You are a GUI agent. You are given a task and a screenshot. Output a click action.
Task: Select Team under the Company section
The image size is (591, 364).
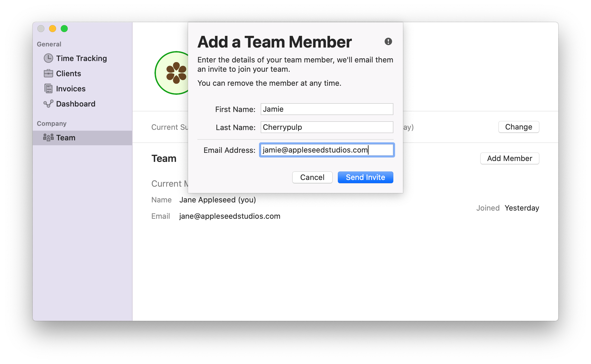66,137
